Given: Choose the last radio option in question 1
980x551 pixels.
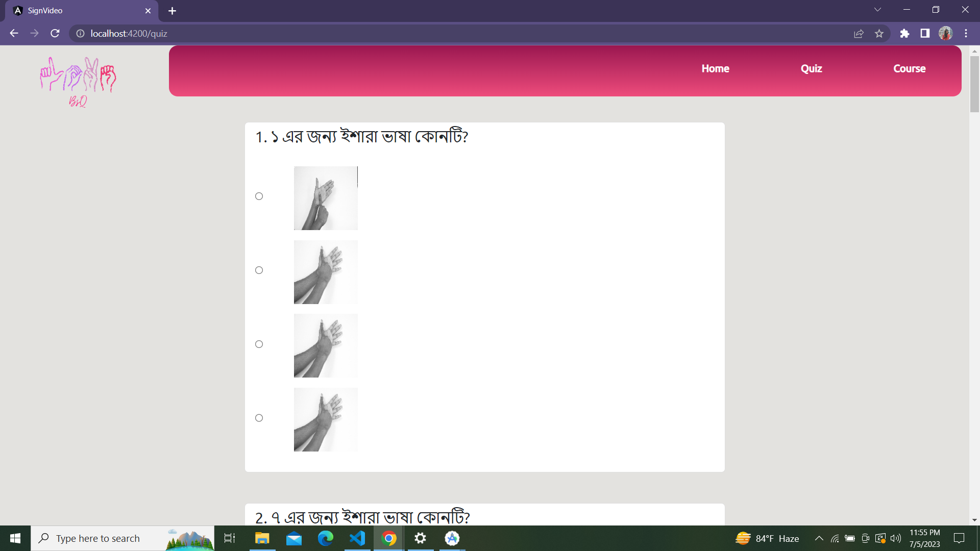Looking at the screenshot, I should click(x=259, y=417).
